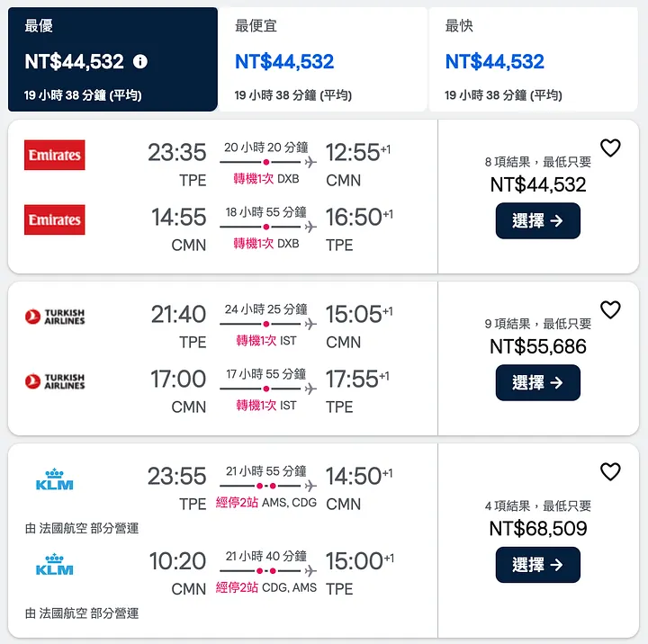Click 轉機1次 DXB on the 23:35 flight
Screen dimensions: 648x644
click(265, 179)
